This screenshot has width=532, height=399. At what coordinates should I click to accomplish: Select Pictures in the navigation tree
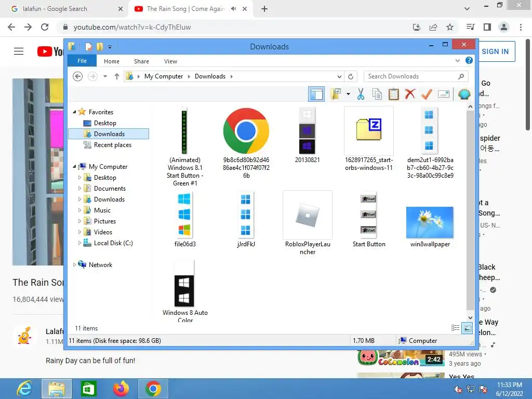point(105,221)
